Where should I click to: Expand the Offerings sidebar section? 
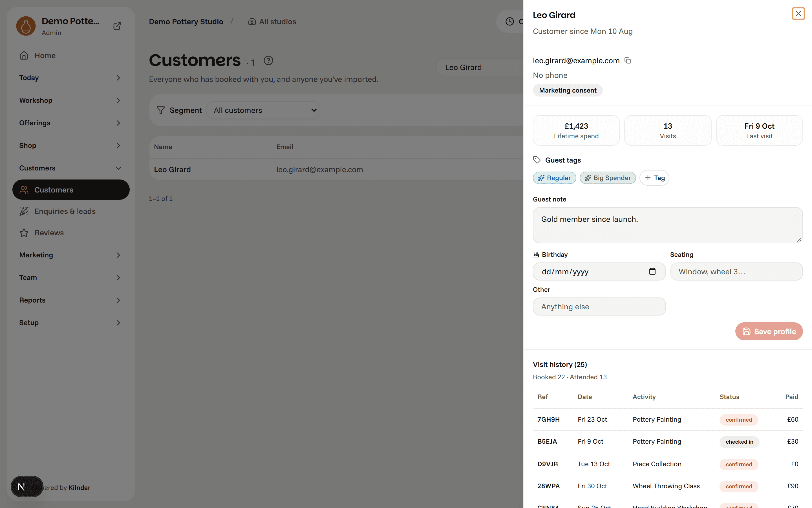[x=71, y=123]
